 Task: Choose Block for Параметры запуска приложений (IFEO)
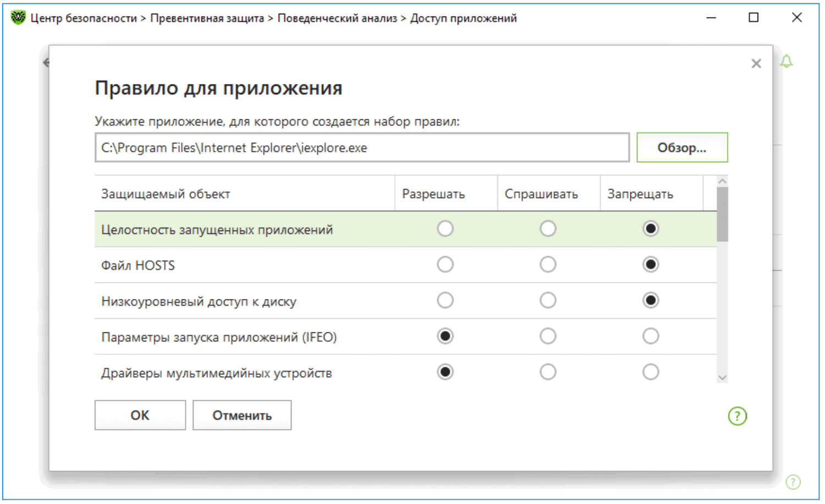(x=651, y=336)
